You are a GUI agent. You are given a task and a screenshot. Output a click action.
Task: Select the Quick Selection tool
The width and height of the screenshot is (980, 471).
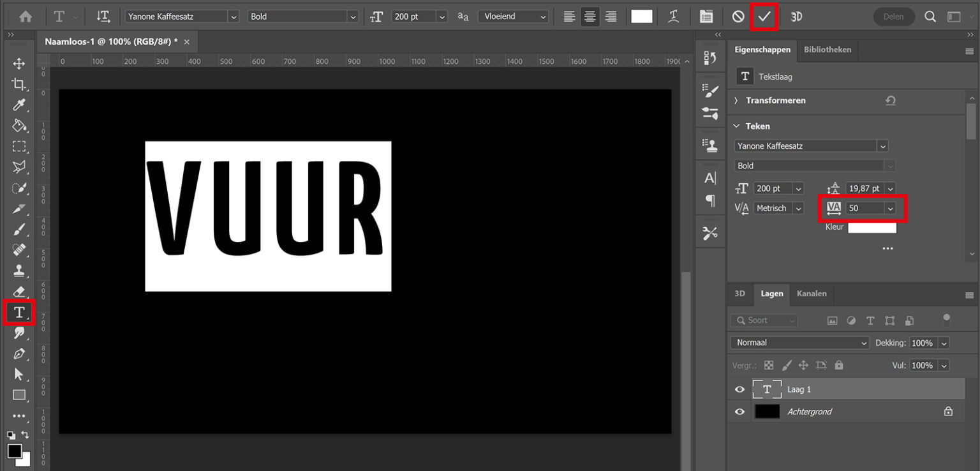click(x=19, y=188)
